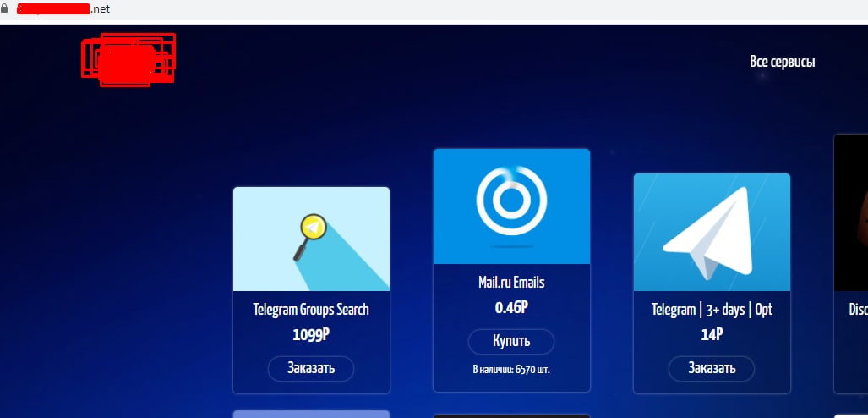This screenshot has width=868, height=418.
Task: Click the Telegram Groups Search magnifier image
Action: coord(311,239)
